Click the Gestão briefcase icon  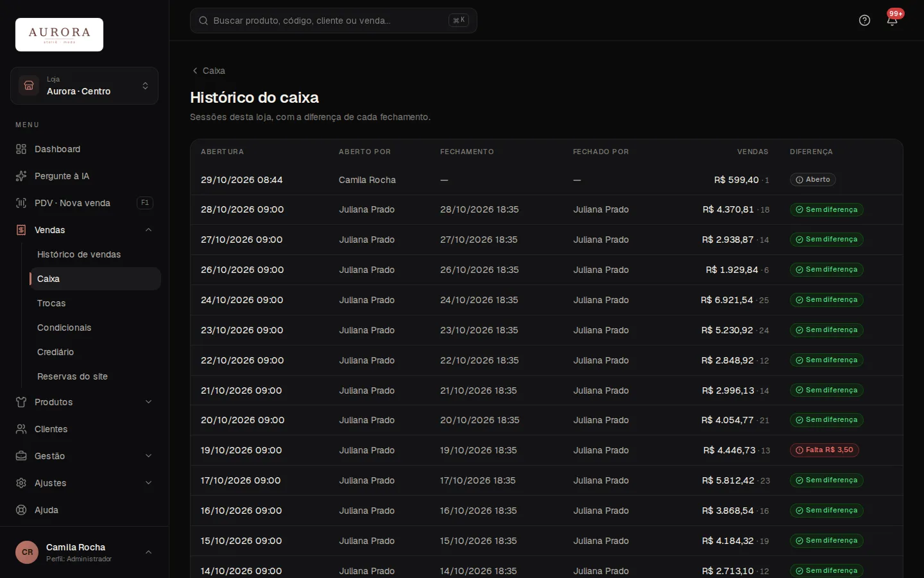pyautogui.click(x=21, y=456)
